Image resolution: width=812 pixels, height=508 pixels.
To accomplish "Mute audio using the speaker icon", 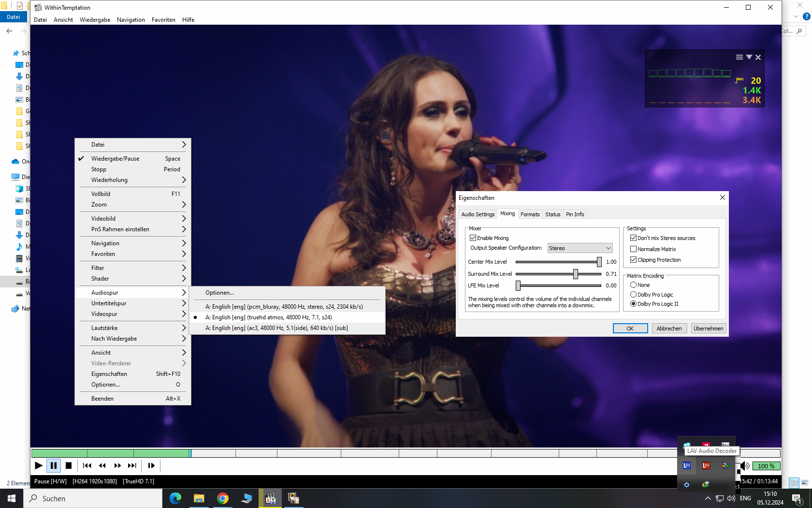I will (x=745, y=466).
